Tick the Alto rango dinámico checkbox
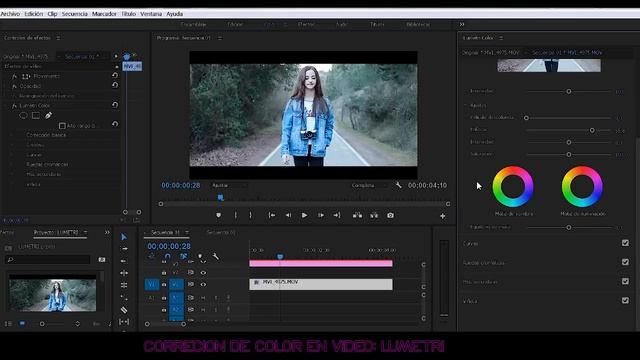Screen dimensions: 640x360 [62, 126]
